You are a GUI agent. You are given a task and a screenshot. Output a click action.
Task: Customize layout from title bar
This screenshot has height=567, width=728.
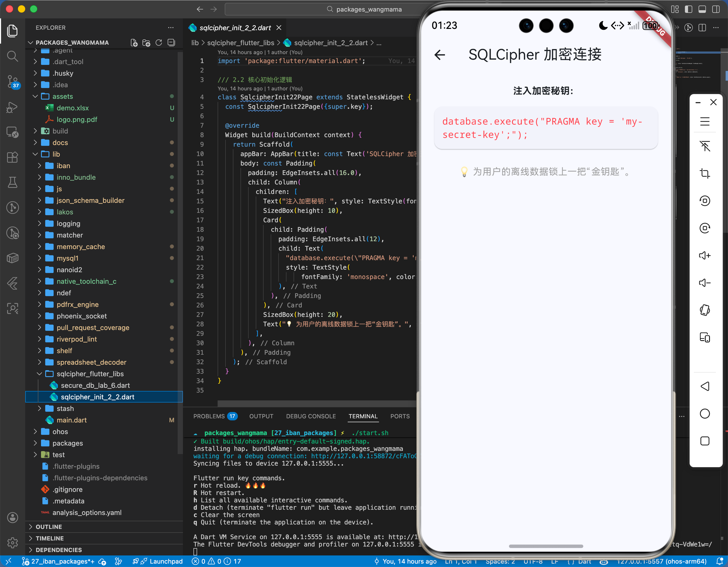(x=675, y=9)
